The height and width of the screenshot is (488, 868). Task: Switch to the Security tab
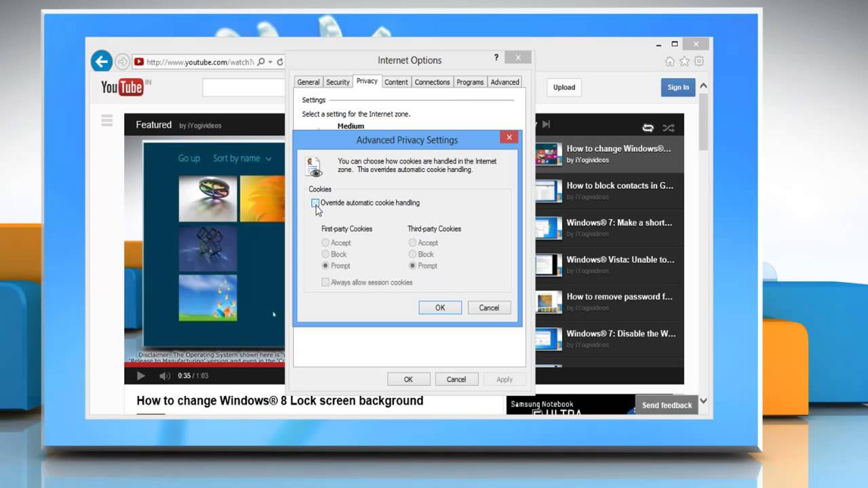338,82
